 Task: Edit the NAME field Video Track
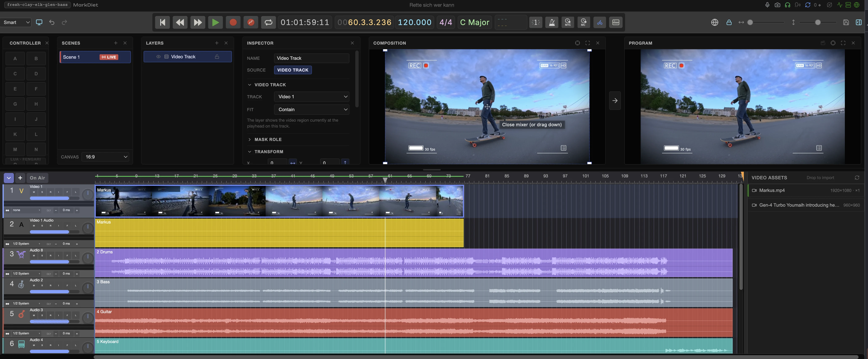pos(311,58)
